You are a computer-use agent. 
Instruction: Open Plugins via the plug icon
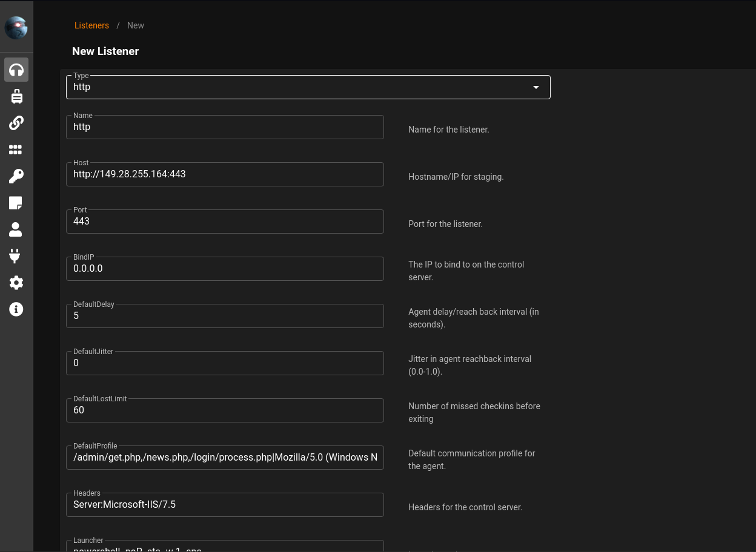click(16, 256)
